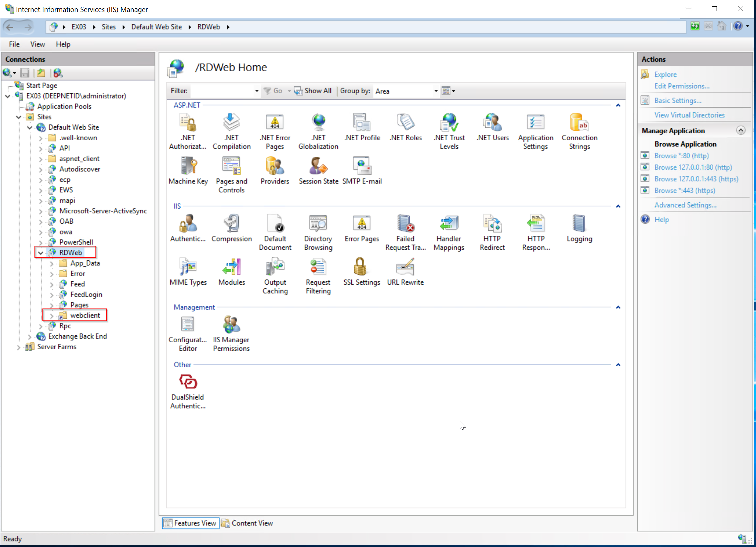The width and height of the screenshot is (756, 547).
Task: Switch to Content View tab
Action: tap(247, 523)
